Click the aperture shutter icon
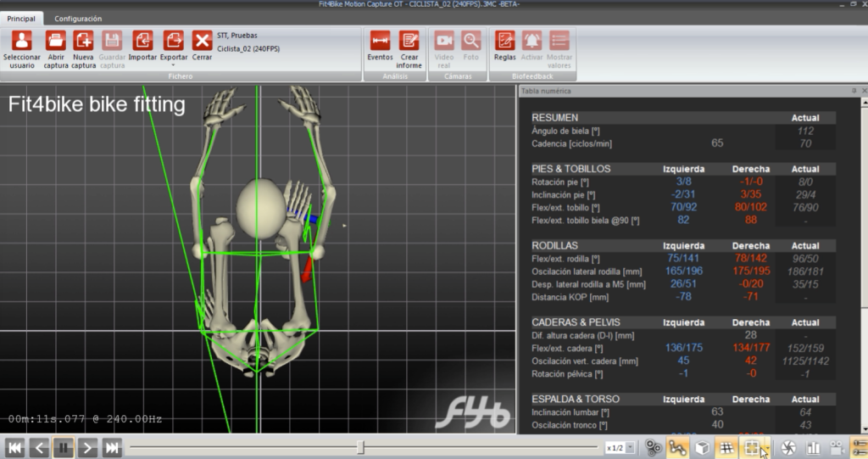Viewport: 868px width, 459px height. [x=788, y=447]
